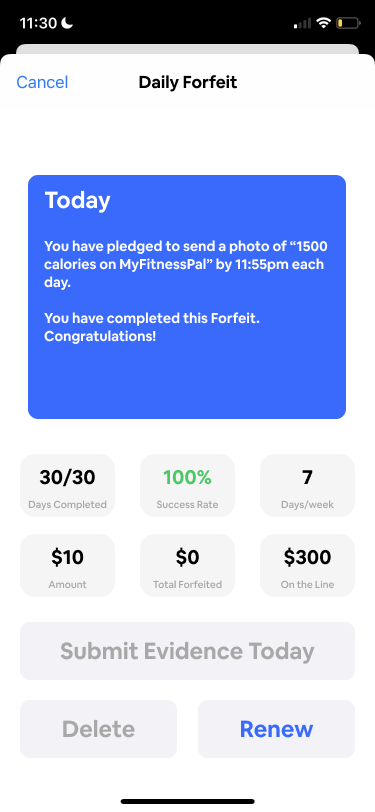
Task: Tap the $0 Total Forfeited tile
Action: point(188,565)
